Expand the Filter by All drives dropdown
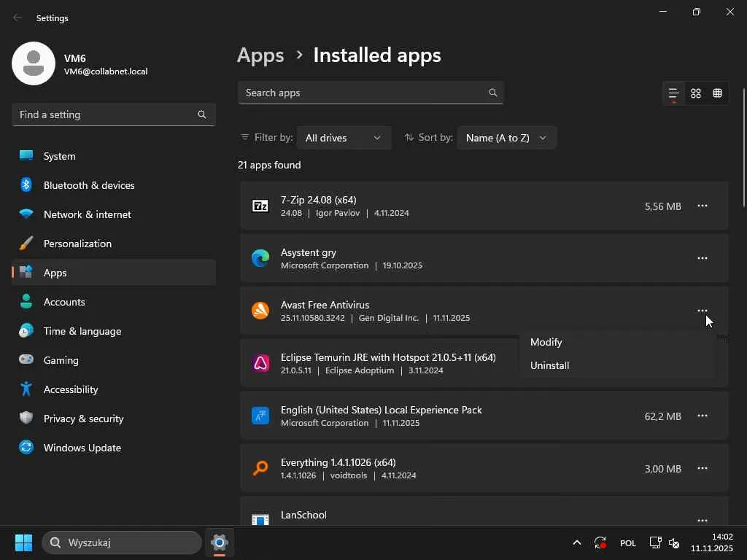Viewport: 747px width, 560px height. point(344,138)
